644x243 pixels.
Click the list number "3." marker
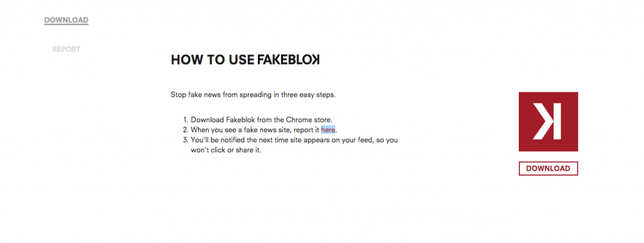coord(186,140)
